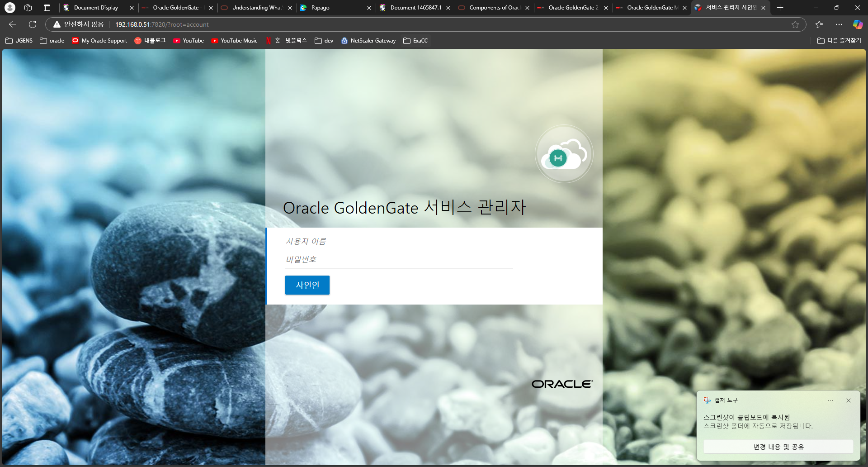Screen dimensions: 868x467
Task: Click the ORACLE logo at bottom
Action: point(562,384)
